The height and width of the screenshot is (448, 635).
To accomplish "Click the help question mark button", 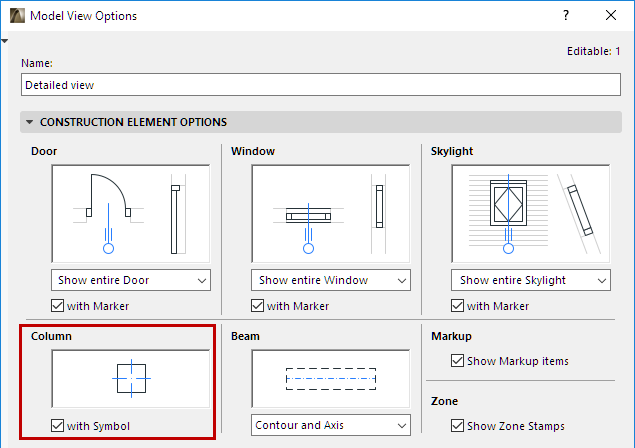I will pos(567,16).
